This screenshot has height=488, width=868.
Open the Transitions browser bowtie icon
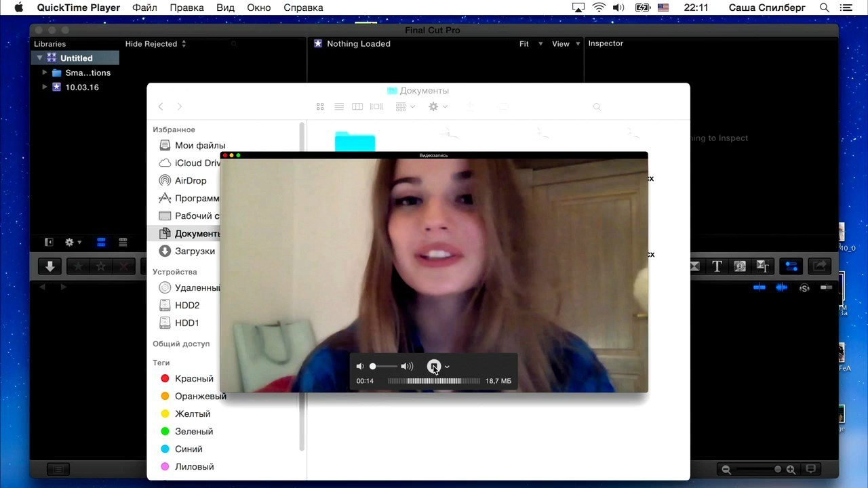coord(694,266)
